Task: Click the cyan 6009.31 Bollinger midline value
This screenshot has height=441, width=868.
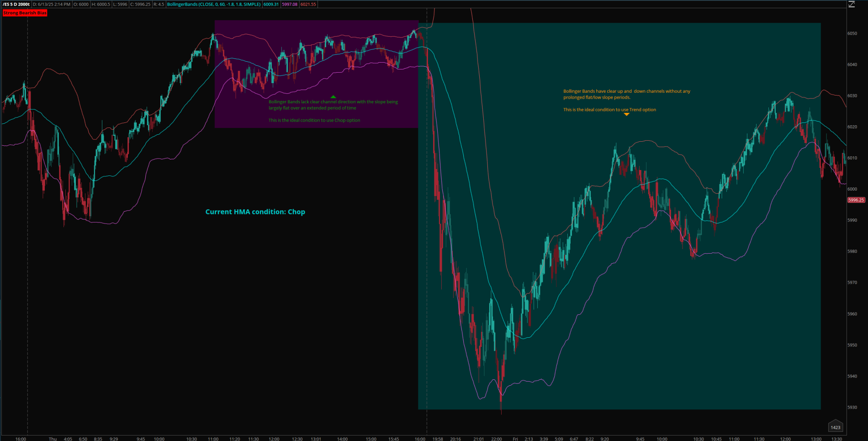Action: point(271,4)
